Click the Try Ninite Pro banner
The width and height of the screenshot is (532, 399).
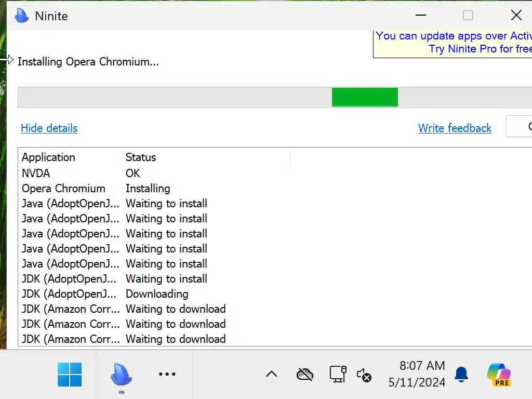point(453,44)
